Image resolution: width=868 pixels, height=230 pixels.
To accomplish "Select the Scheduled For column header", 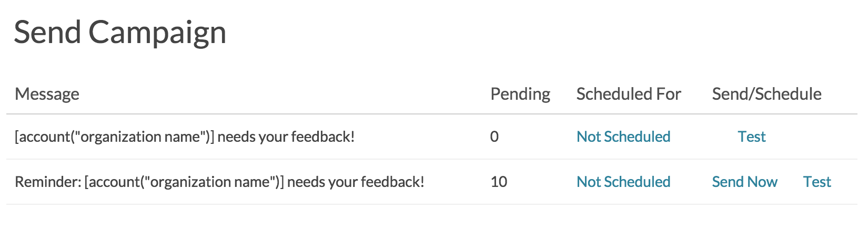I will click(x=629, y=94).
